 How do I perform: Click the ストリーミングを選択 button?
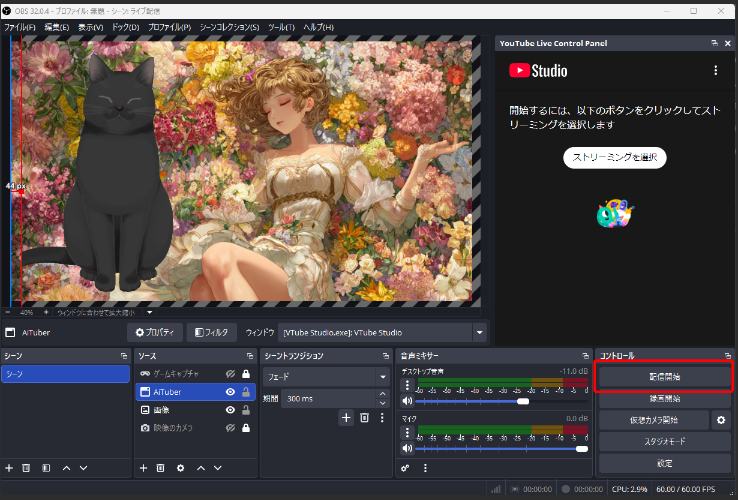pyautogui.click(x=614, y=158)
